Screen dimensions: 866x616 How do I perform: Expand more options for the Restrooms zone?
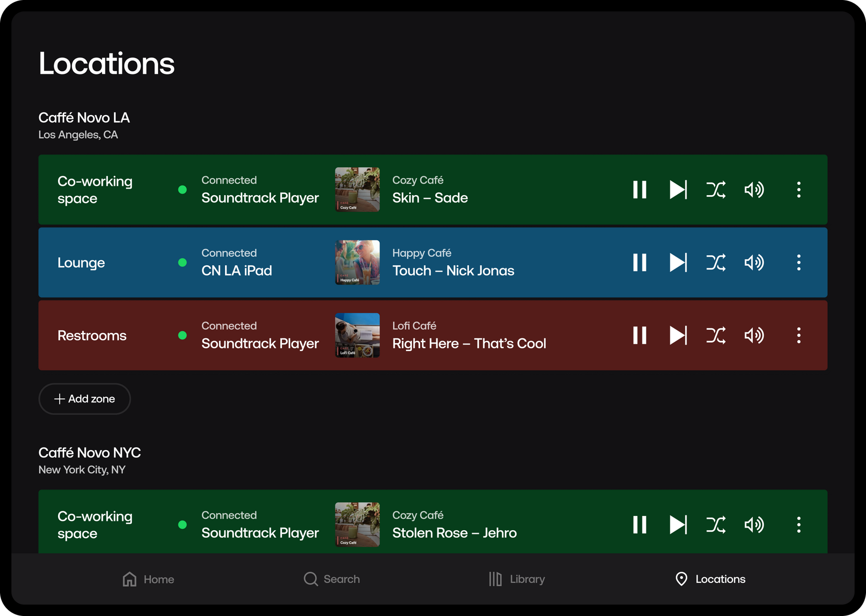[x=799, y=335]
